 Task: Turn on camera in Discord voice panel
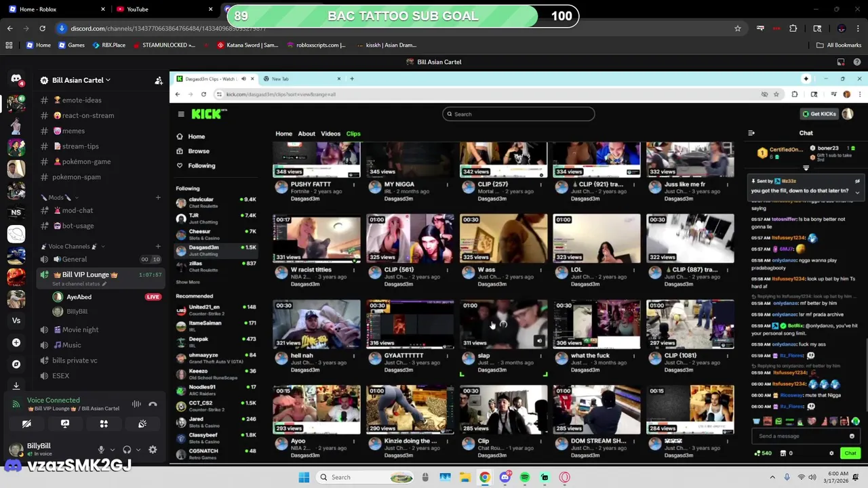tap(26, 424)
